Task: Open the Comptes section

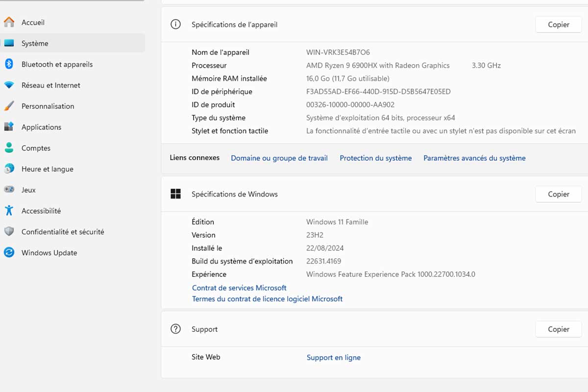Action: 73,148
